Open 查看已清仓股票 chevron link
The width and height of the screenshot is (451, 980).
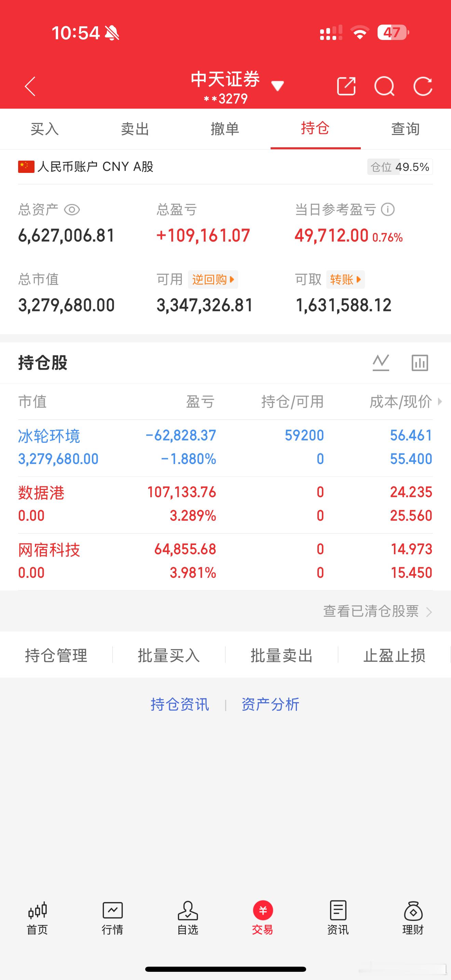click(378, 611)
